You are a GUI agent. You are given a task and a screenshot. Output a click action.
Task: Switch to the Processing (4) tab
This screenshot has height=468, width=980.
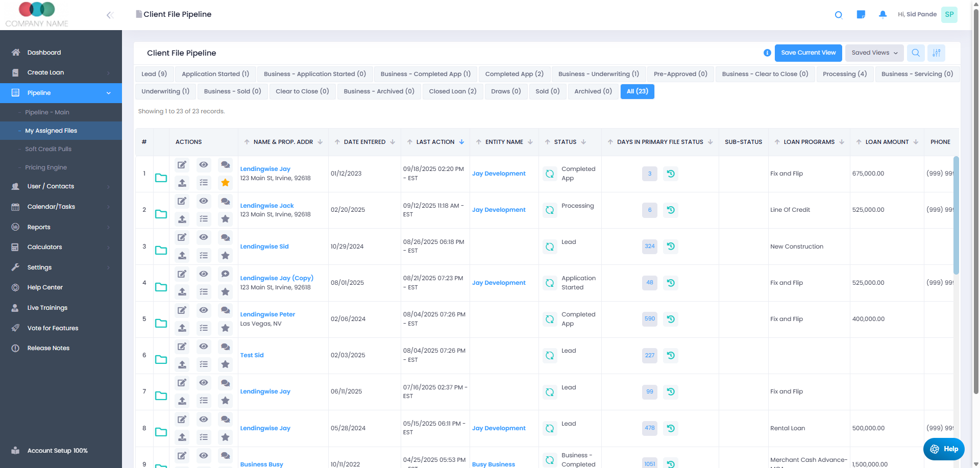(x=844, y=74)
